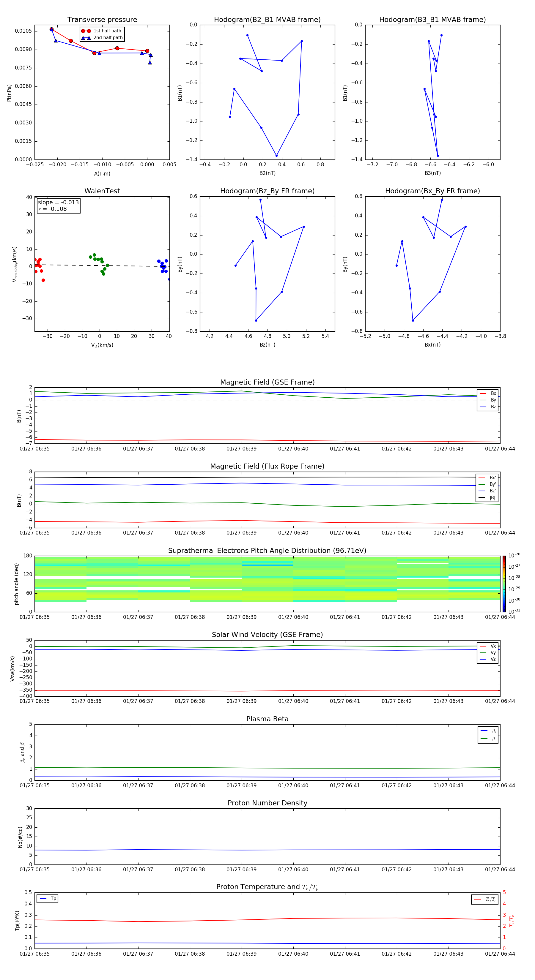Click the 'Plasma Beta' plot title
This screenshot has height=980, width=535.
click(267, 719)
